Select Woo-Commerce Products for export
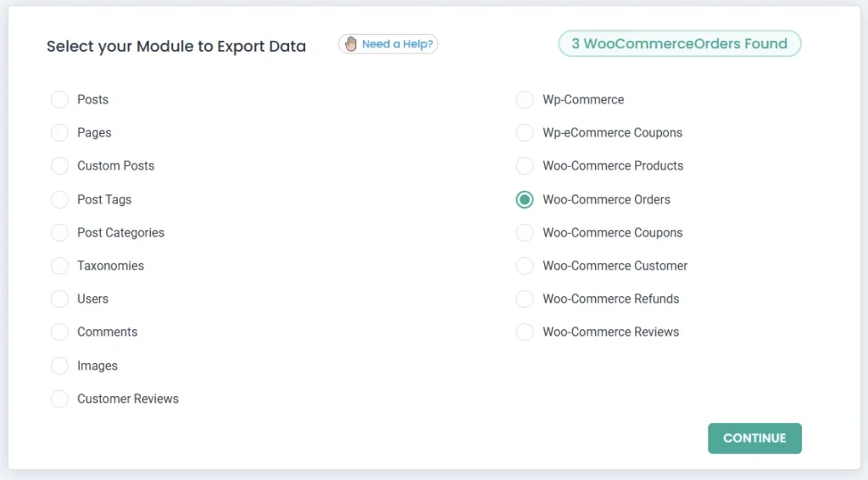Screen dimensions: 868x480 coord(525,166)
